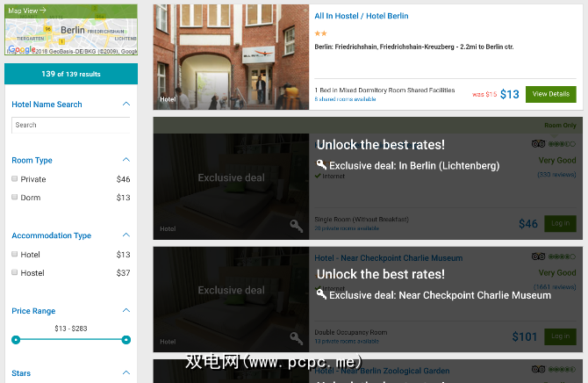588x383 pixels.
Task: Click the two-star rating of All In Hostel
Action: pyautogui.click(x=320, y=33)
